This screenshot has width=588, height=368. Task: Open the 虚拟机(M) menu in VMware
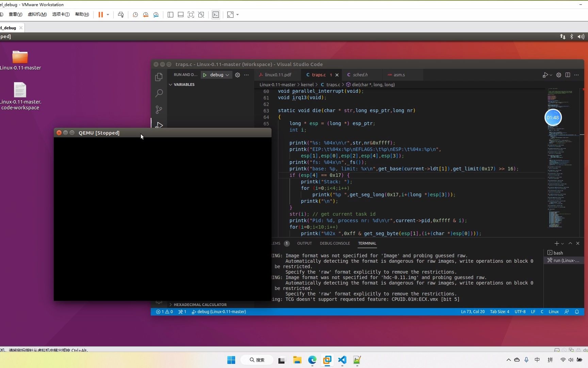[x=37, y=14]
